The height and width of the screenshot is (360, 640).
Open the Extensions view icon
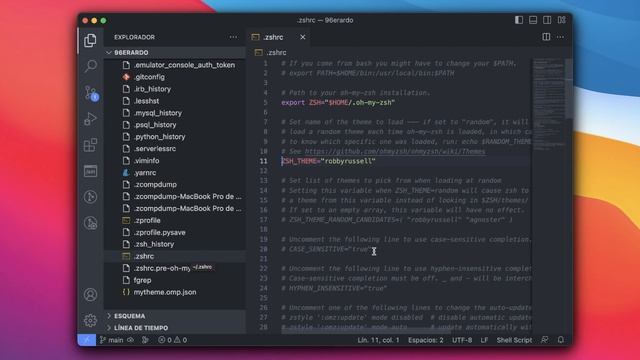point(90,145)
